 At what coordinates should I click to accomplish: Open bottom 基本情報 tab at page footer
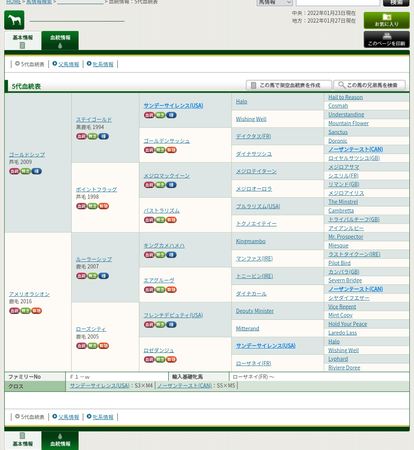click(x=23, y=440)
